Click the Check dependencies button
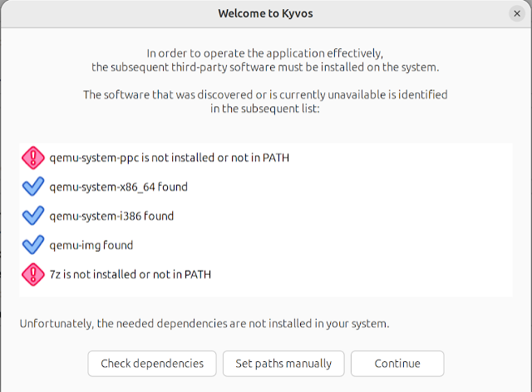 [x=152, y=364]
